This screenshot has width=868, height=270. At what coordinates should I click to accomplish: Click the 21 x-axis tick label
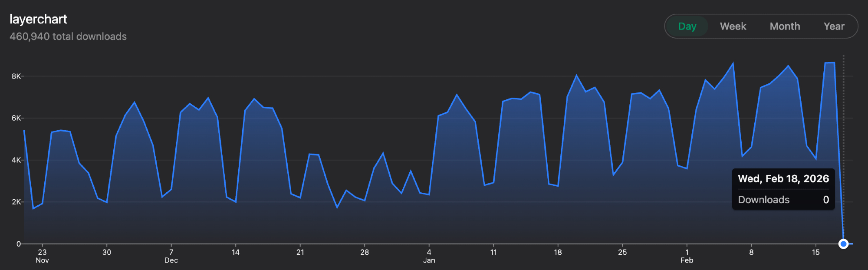pos(300,252)
